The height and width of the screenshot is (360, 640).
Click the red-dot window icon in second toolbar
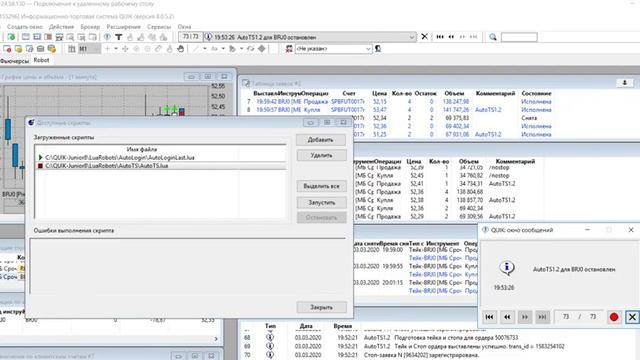(x=7, y=49)
